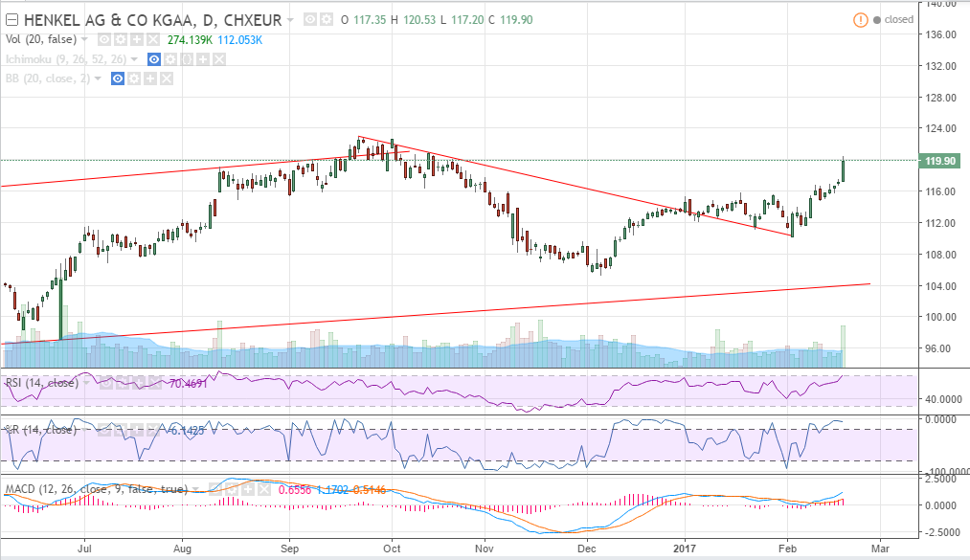Click the '2017' label on time axis
970x560 pixels.
685,549
